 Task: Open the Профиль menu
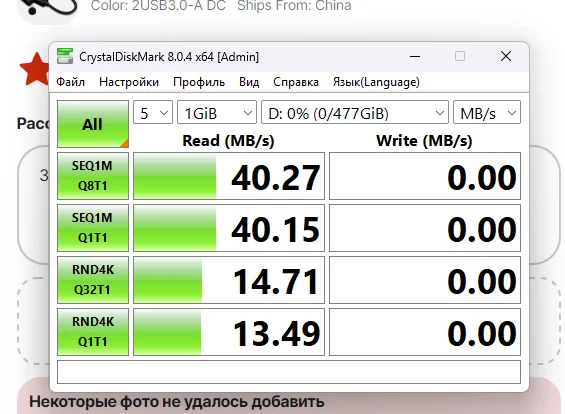199,82
